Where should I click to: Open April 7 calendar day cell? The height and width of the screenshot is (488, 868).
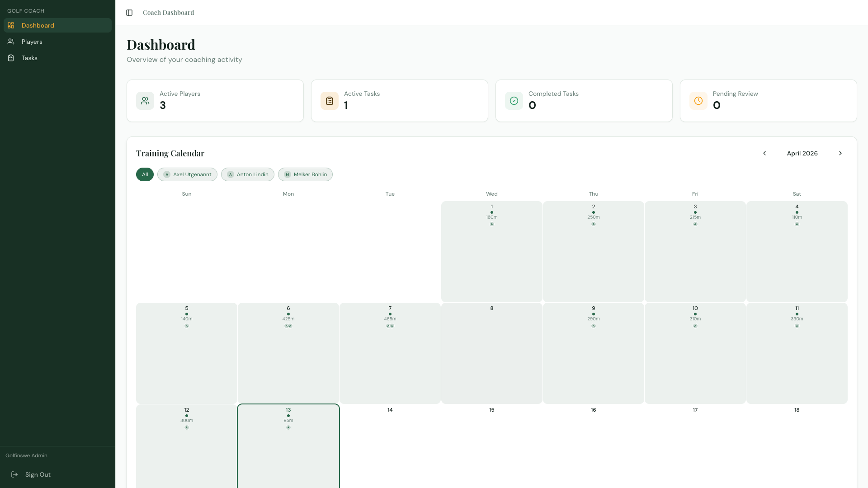coord(390,353)
